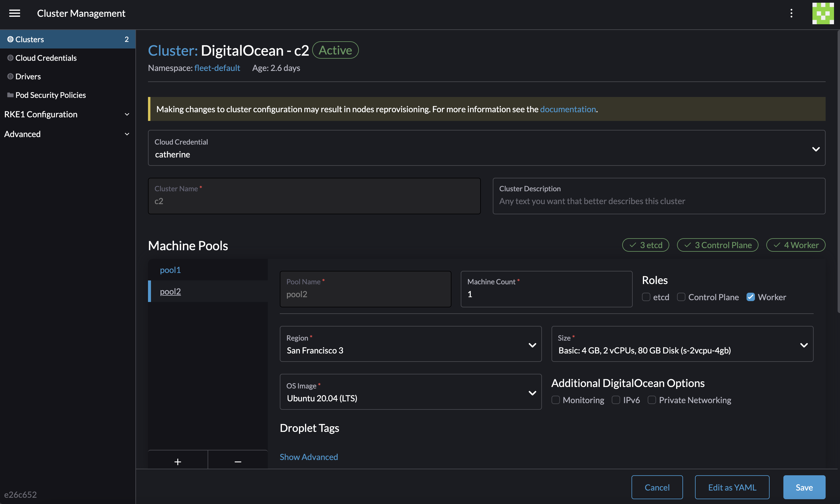The image size is (840, 504).
Task: Open the hamburger navigation menu
Action: (15, 13)
